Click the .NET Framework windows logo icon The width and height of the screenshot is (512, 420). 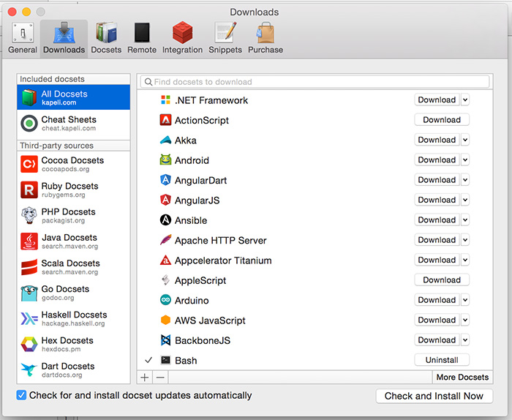point(165,100)
